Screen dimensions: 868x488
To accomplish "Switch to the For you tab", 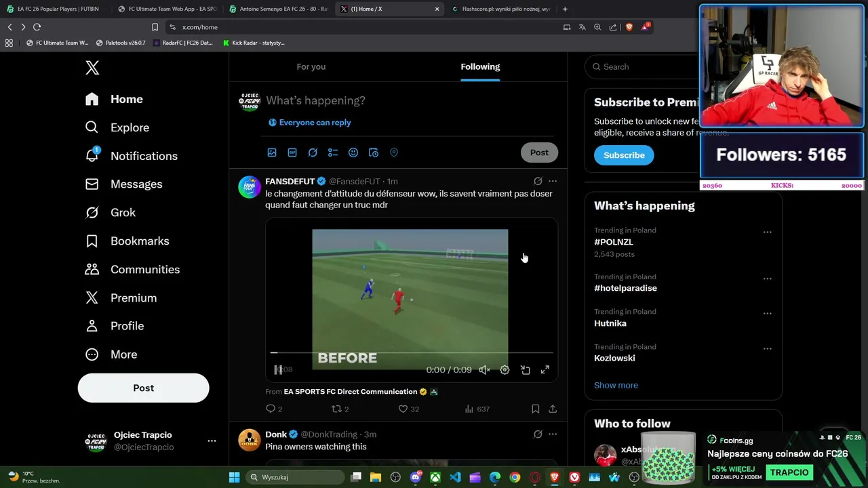I will [x=311, y=66].
